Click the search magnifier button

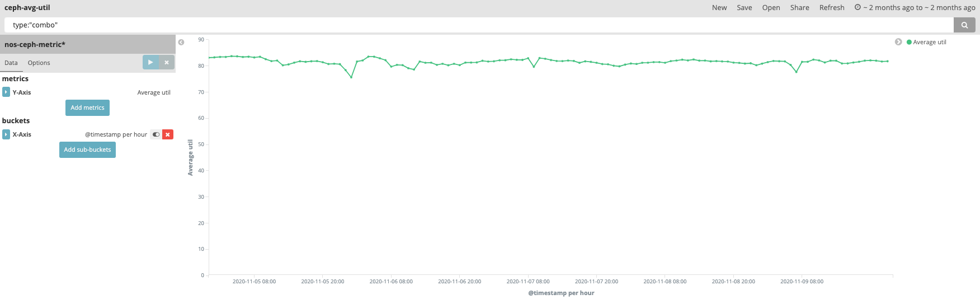(x=964, y=25)
